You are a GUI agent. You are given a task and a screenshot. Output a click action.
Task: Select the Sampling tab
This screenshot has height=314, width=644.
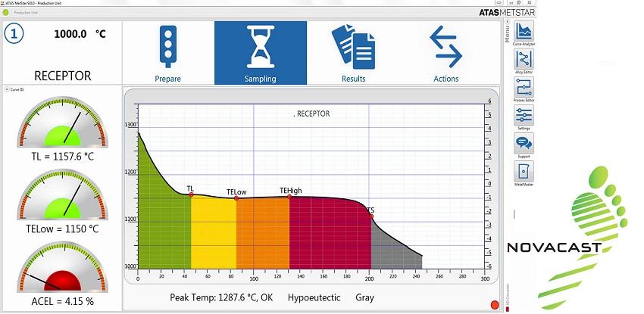click(260, 53)
